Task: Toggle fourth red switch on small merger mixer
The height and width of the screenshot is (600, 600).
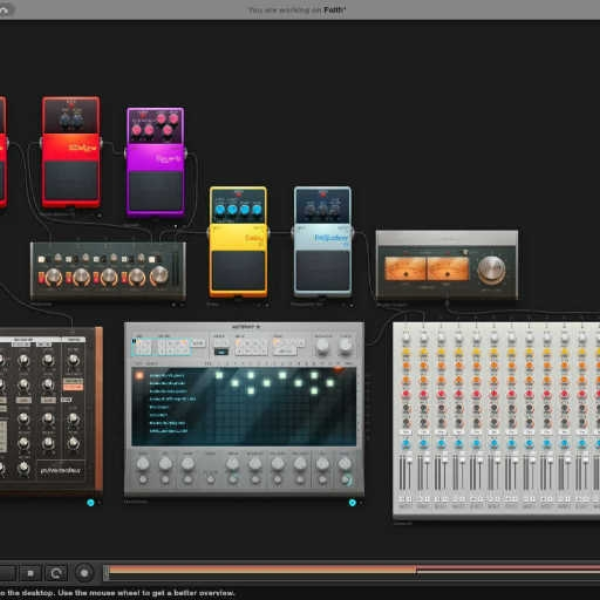Action: point(124,278)
